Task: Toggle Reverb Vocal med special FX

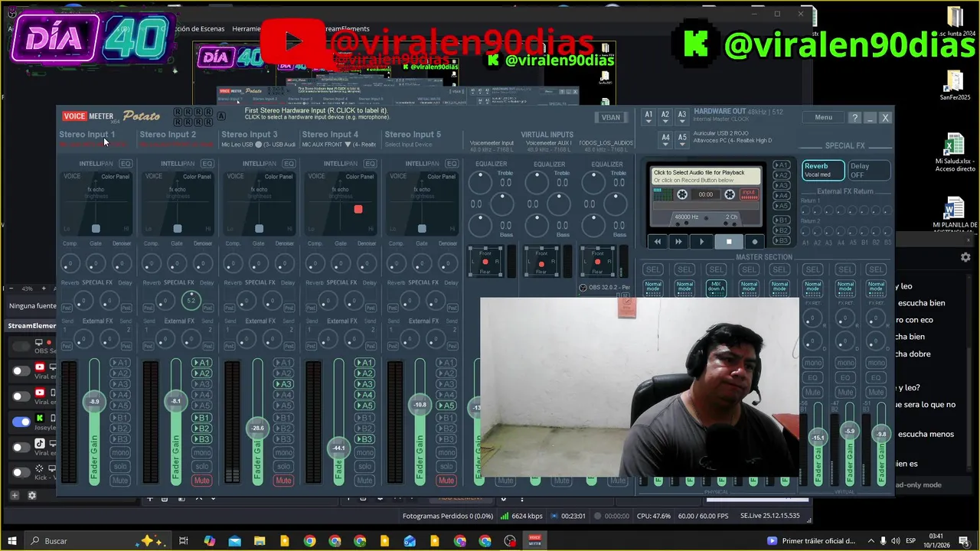Action: tap(823, 170)
